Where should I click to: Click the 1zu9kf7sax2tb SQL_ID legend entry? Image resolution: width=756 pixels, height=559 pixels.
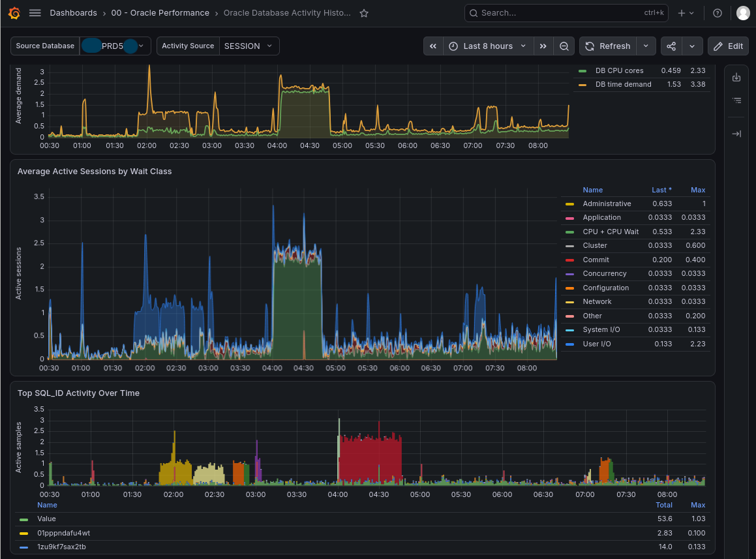(x=61, y=547)
